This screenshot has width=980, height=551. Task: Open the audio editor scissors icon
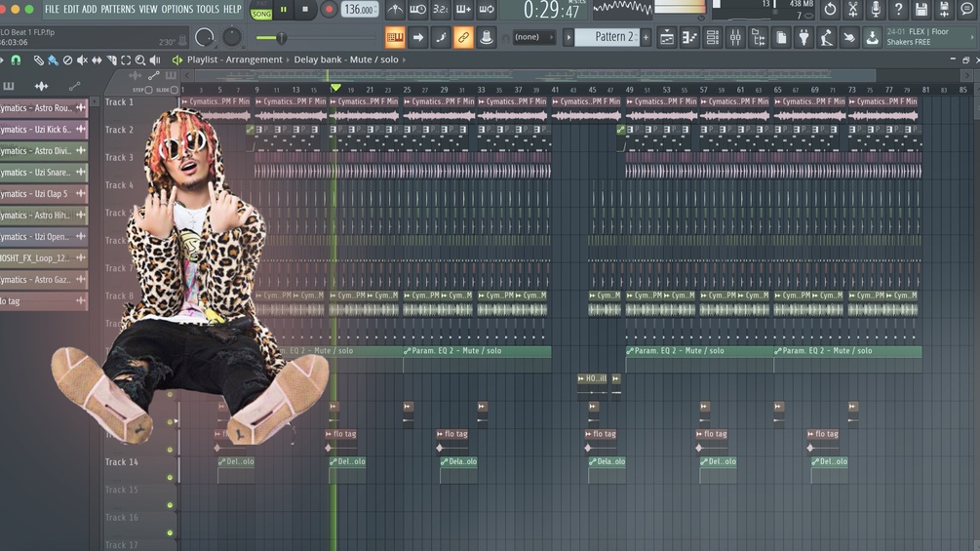(852, 10)
